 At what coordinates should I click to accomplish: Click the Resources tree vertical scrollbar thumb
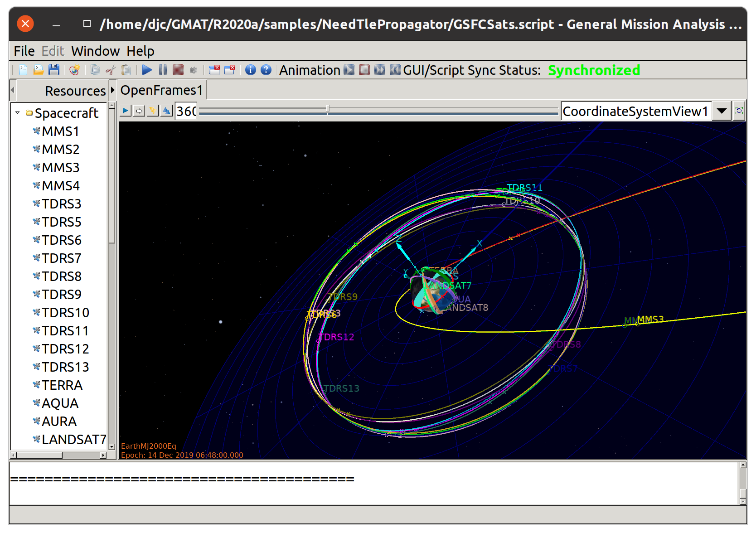tap(112, 175)
